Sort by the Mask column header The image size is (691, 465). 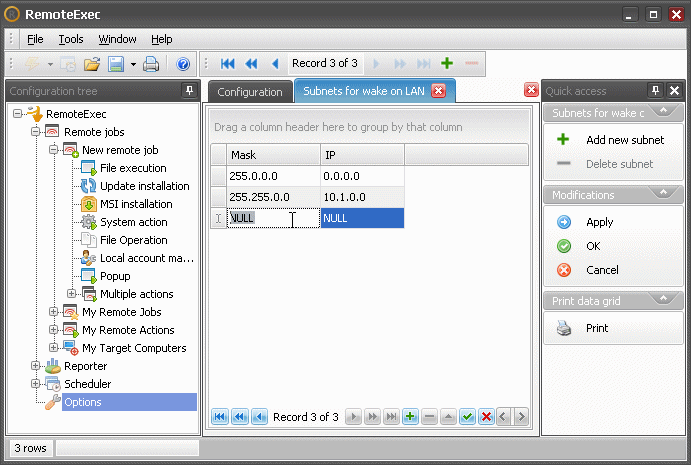273,155
